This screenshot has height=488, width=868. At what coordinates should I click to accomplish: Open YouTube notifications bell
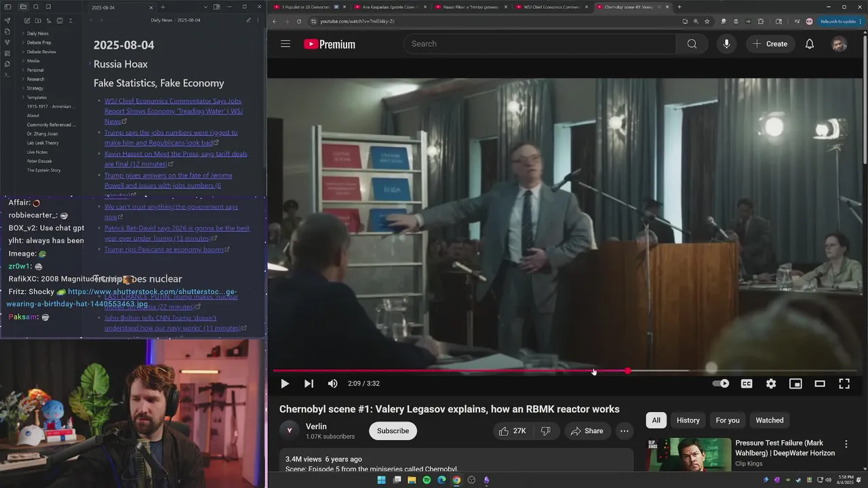[810, 44]
